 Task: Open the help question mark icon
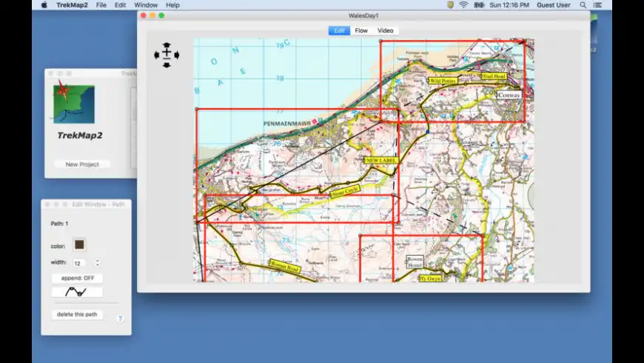click(120, 319)
